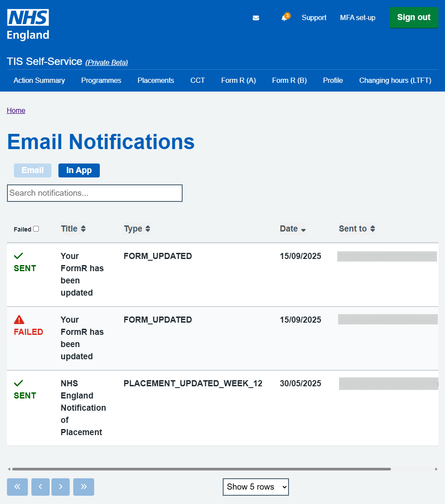Select the Email notifications toggle

pyautogui.click(x=33, y=170)
